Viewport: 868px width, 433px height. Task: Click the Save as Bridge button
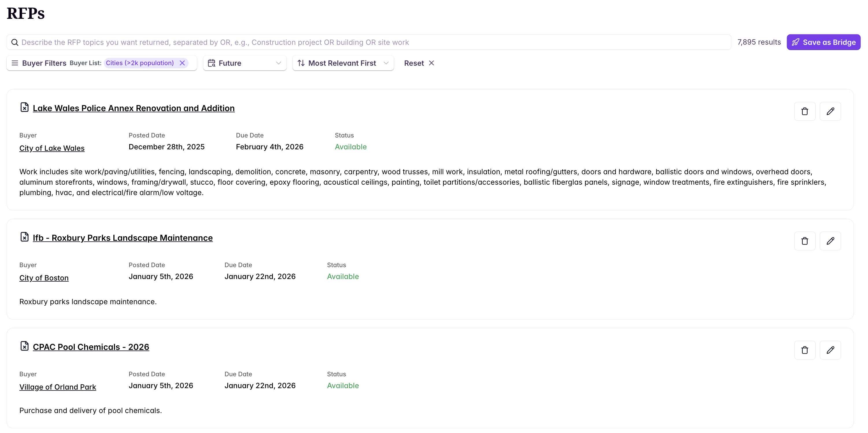tap(823, 42)
